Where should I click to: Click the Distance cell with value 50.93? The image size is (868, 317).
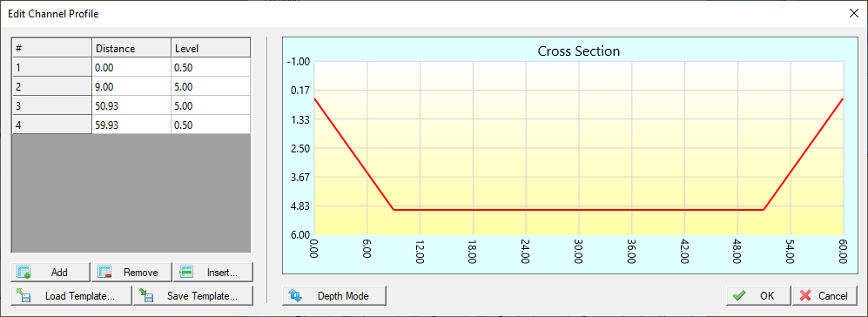point(131,105)
